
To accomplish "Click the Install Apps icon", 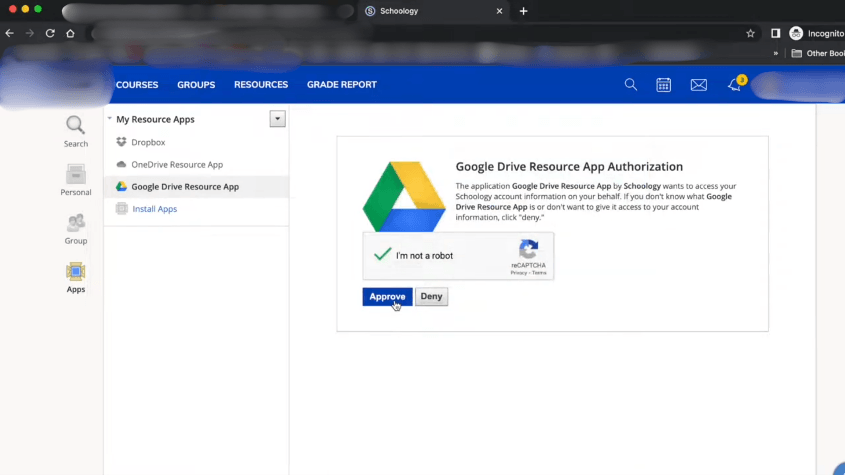I will [x=122, y=209].
